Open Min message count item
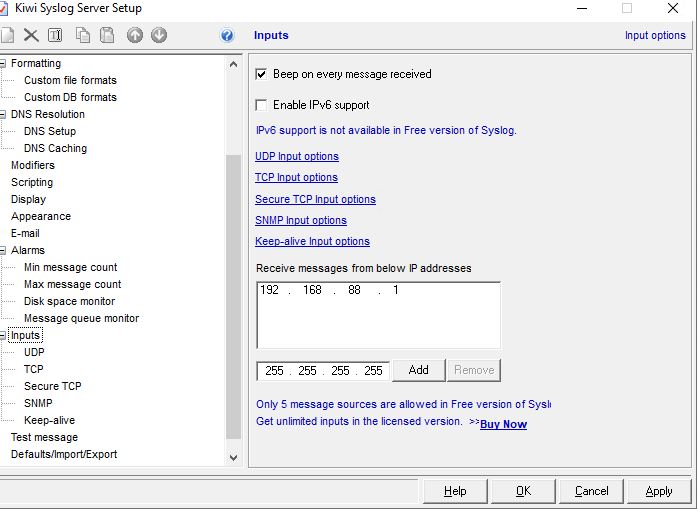This screenshot has width=697, height=509. pos(71,267)
